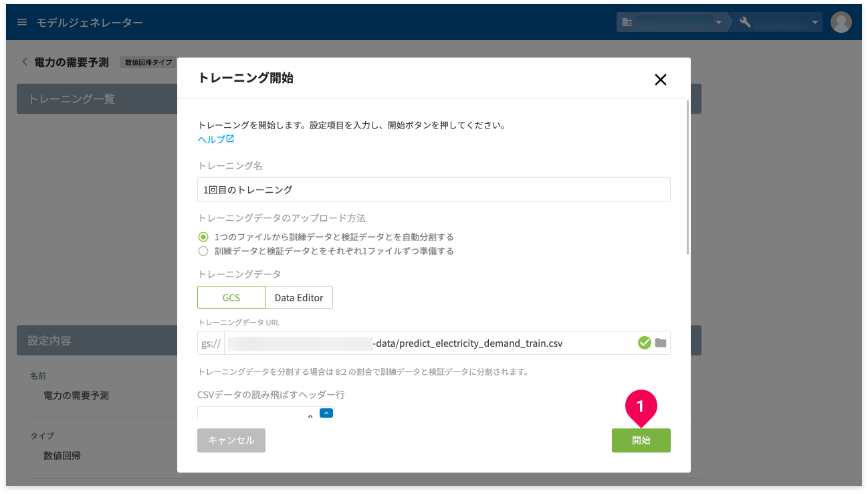Screen dimensions: 868x494
Task: Switch to GCS data source tab
Action: coord(231,298)
